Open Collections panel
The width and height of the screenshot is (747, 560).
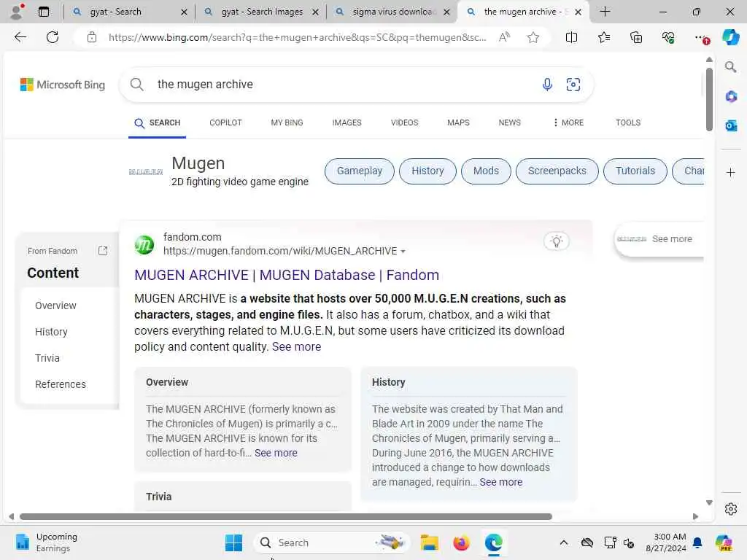click(x=636, y=37)
